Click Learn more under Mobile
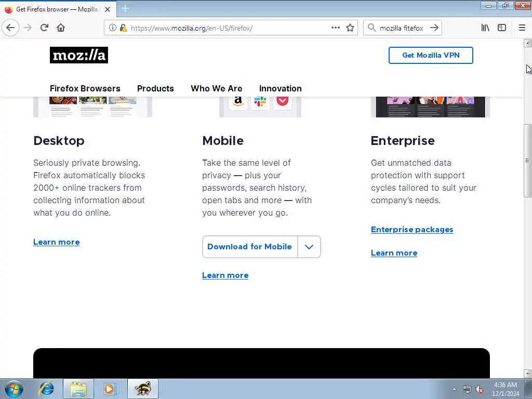This screenshot has height=399, width=532. point(225,275)
